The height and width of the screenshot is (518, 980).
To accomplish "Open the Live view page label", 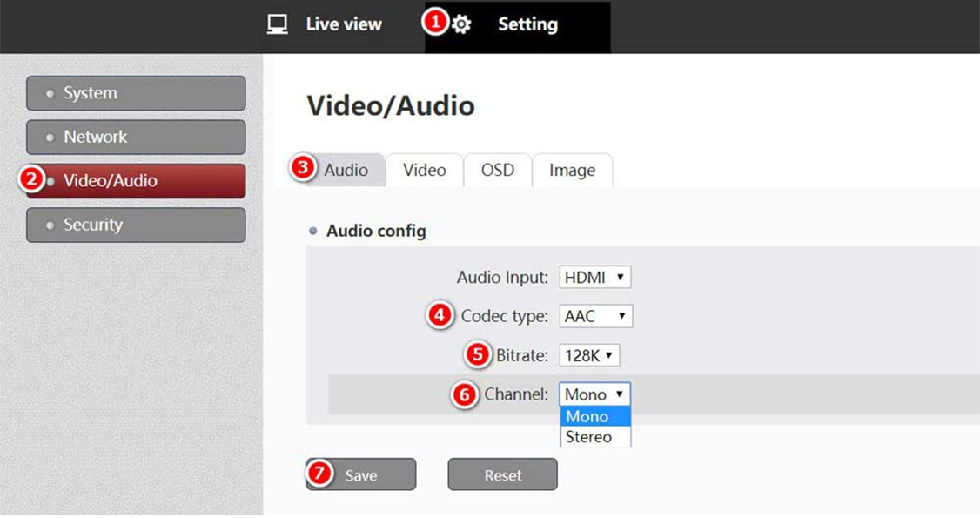I will click(343, 24).
